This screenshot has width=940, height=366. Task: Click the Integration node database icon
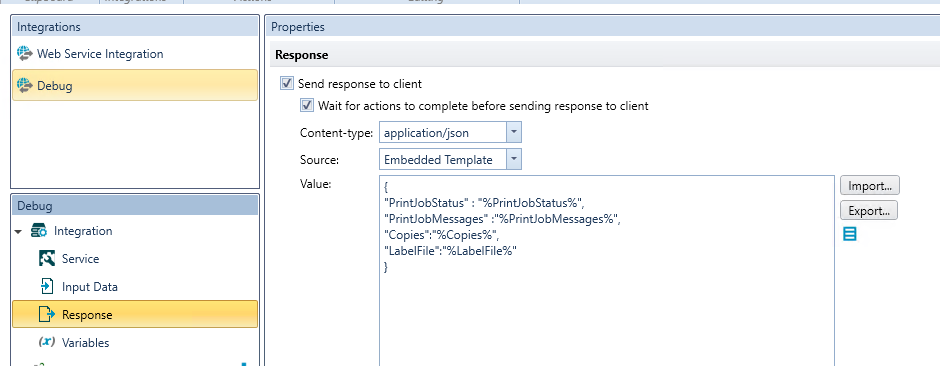click(39, 231)
